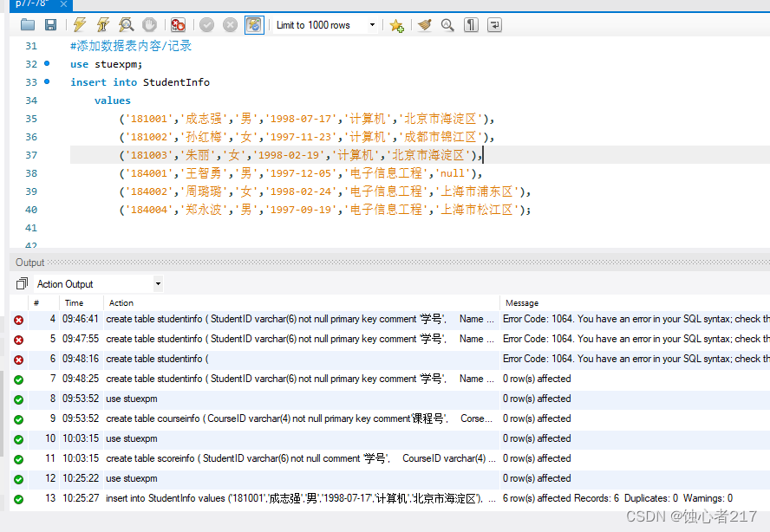770x532 pixels.
Task: Open the Find panel magnifier icon
Action: tap(447, 25)
